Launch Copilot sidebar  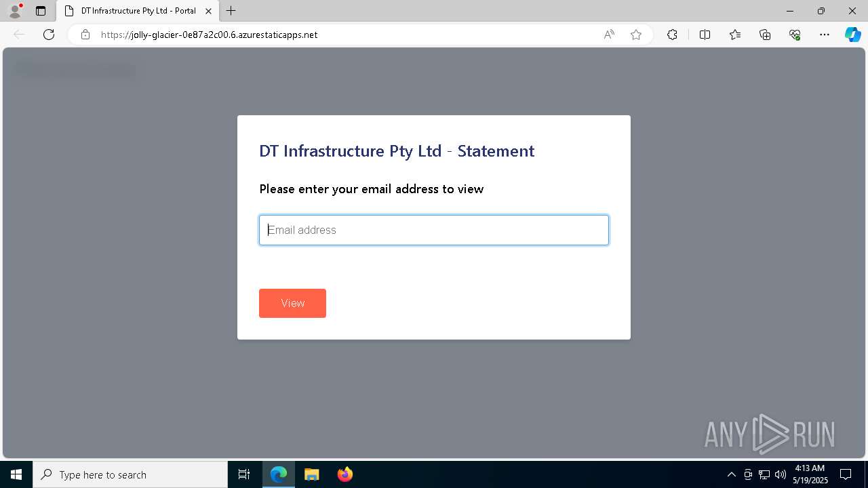tap(852, 35)
